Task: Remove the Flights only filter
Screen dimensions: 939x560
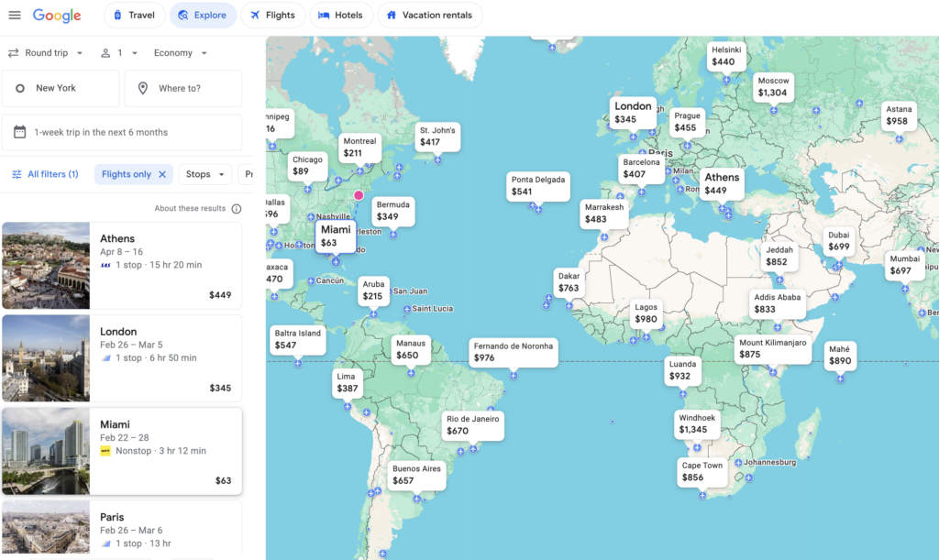Action: [x=162, y=174]
